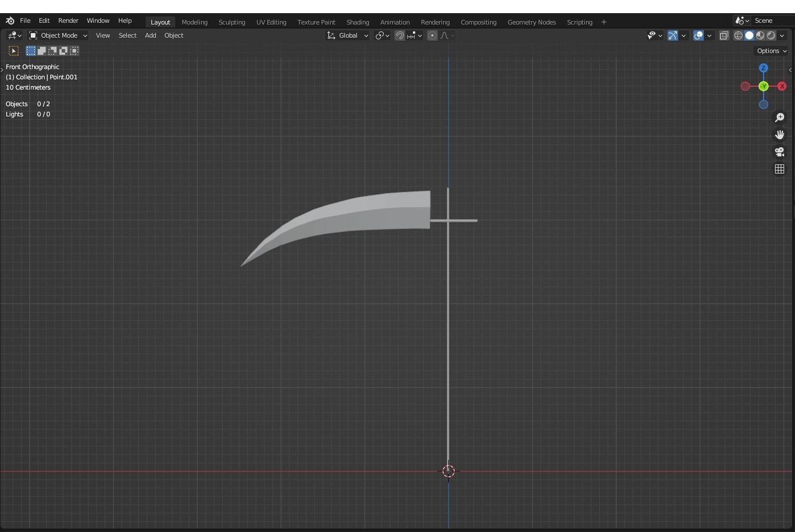
Task: Open the Object menu
Action: click(174, 35)
